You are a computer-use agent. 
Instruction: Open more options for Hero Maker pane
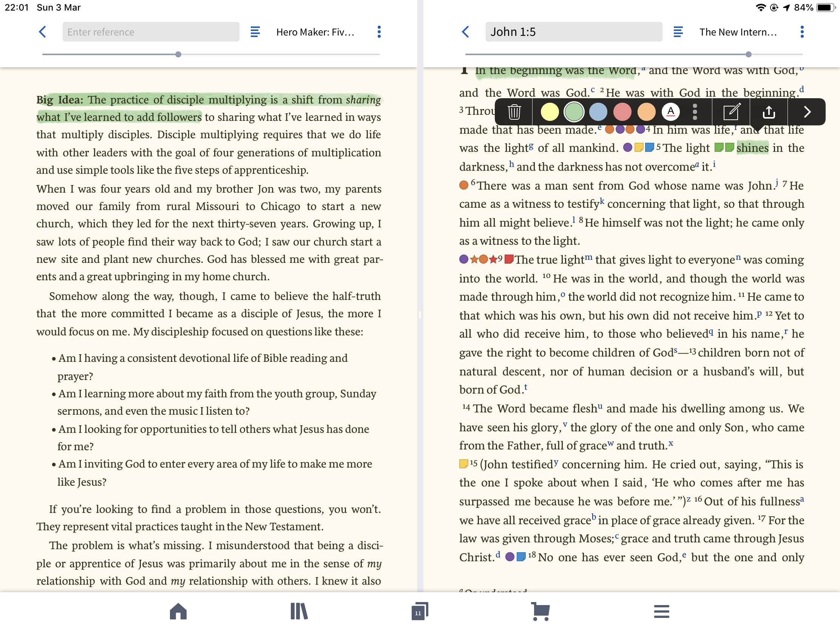point(379,32)
